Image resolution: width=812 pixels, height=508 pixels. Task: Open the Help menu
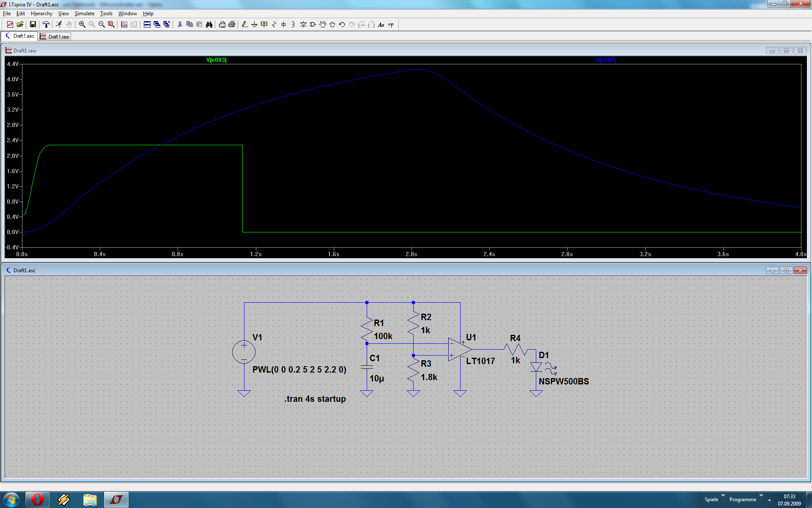[x=148, y=14]
